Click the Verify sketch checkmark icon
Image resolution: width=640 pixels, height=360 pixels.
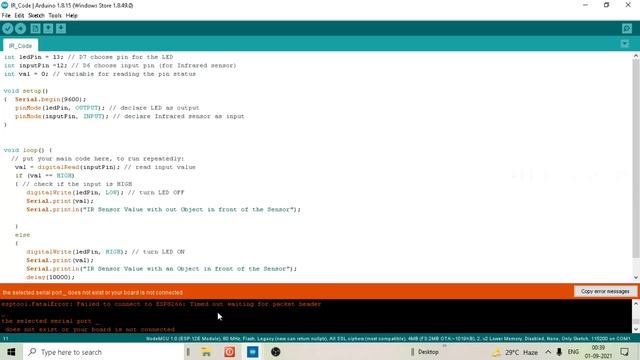(x=8, y=29)
